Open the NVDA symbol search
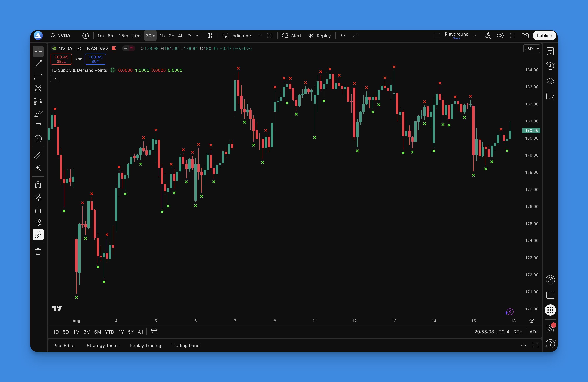This screenshot has height=382, width=588. pos(60,36)
